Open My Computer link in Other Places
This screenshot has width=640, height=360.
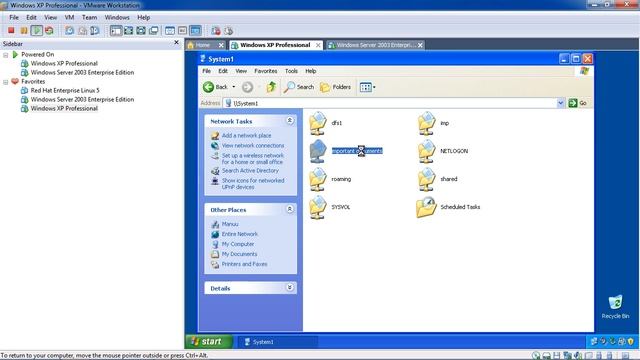tap(238, 244)
